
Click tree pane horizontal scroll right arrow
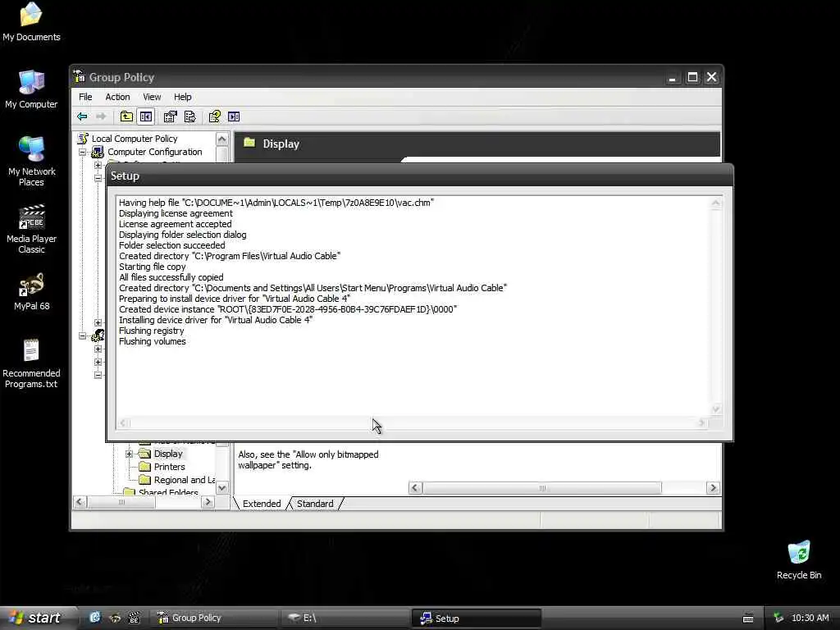208,502
